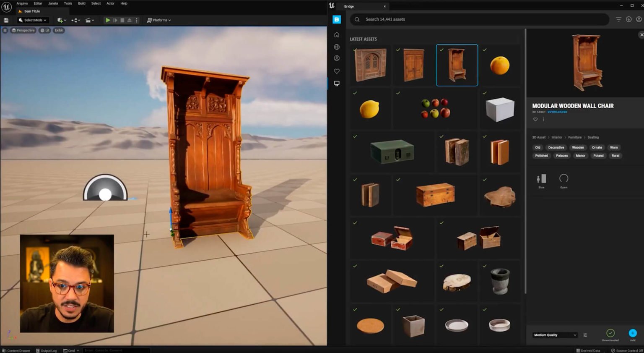Select the Cinematics clapperboard icon

(89, 20)
